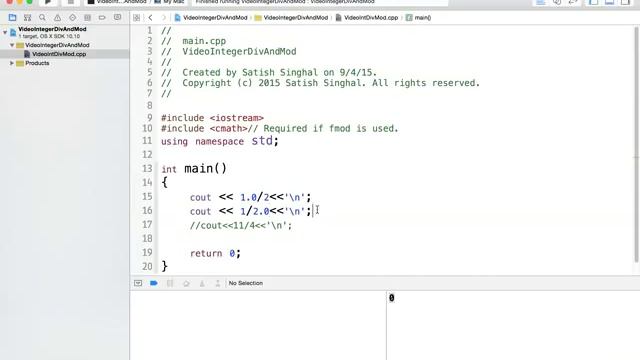Click 'Created by Satish Singhal' comment
This screenshot has width=640, height=360.
coord(269,73)
